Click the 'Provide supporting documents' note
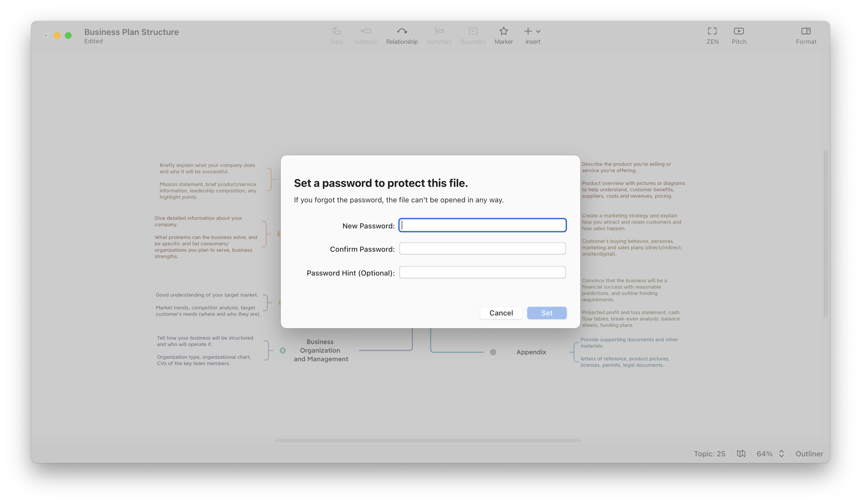The width and height of the screenshot is (861, 504). tap(629, 342)
